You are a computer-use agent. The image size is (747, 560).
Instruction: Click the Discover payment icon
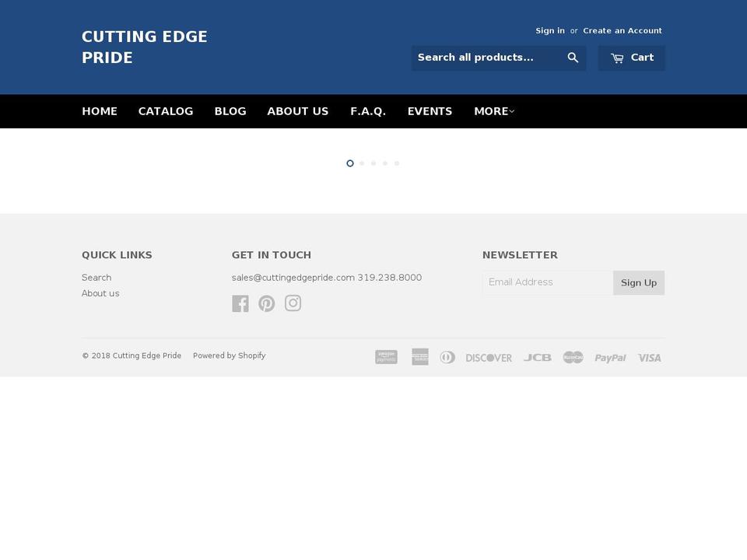[489, 358]
